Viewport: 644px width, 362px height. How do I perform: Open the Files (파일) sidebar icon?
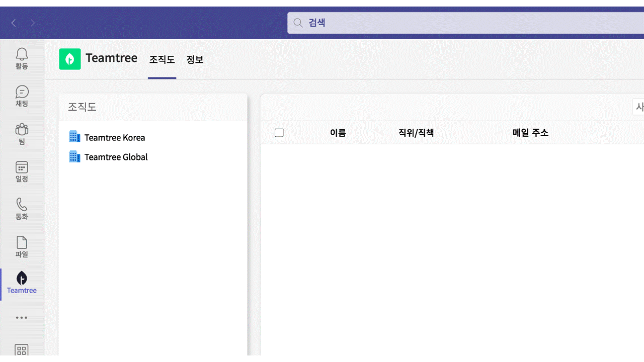[22, 247]
